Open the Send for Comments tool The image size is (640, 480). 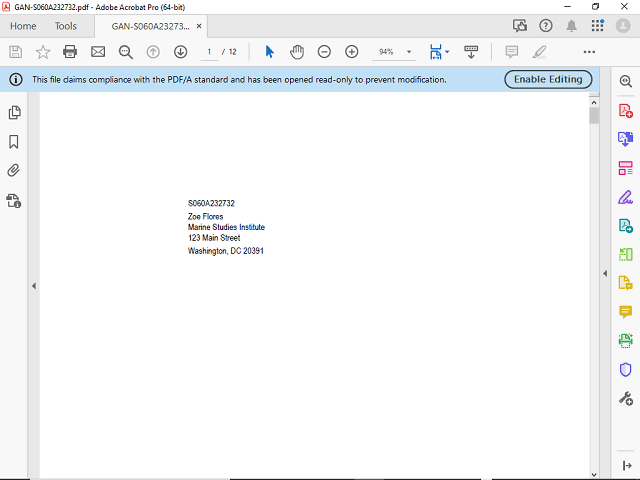click(625, 282)
